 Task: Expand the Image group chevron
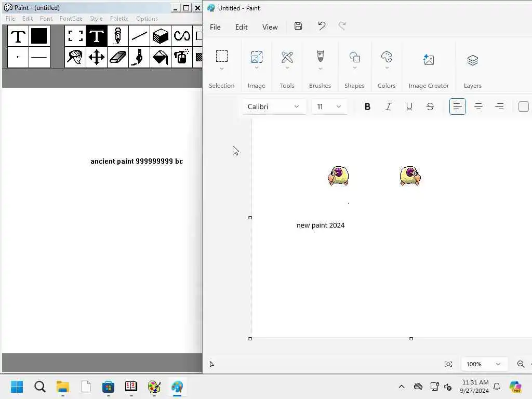(x=257, y=68)
